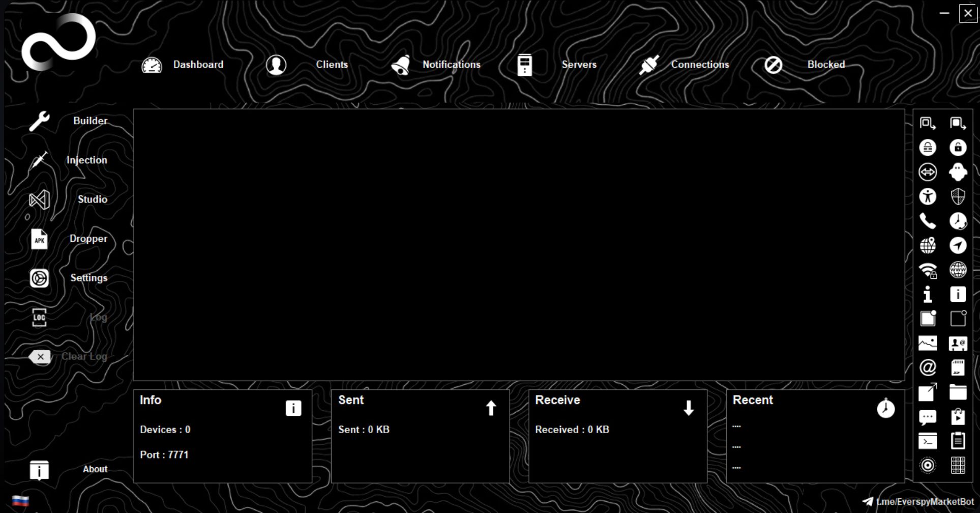Open the folder icon in right panel
Screen dimensions: 980x513
tap(958, 392)
